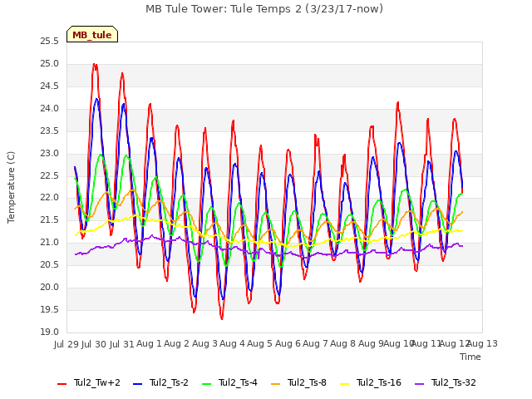Screen dimensions: 532x399
Task: Click the 20.0 y-axis tick label
Action: [x=49, y=288]
